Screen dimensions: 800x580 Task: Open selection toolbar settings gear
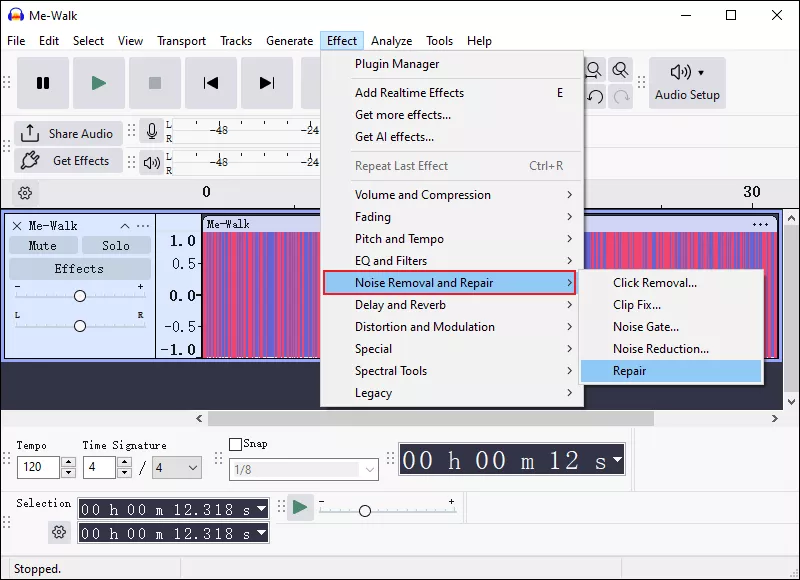(x=59, y=532)
